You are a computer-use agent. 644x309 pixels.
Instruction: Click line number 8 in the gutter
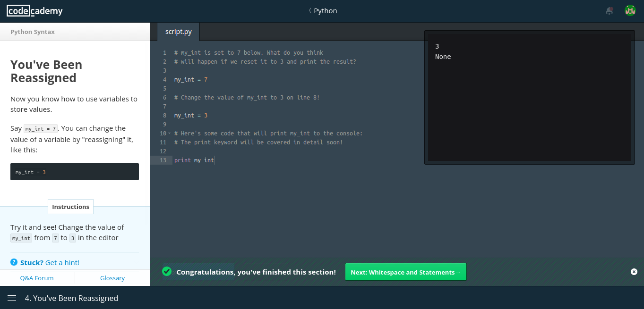164,116
